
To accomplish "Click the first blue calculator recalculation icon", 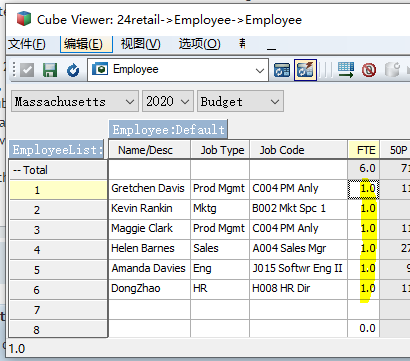I will pyautogui.click(x=282, y=70).
